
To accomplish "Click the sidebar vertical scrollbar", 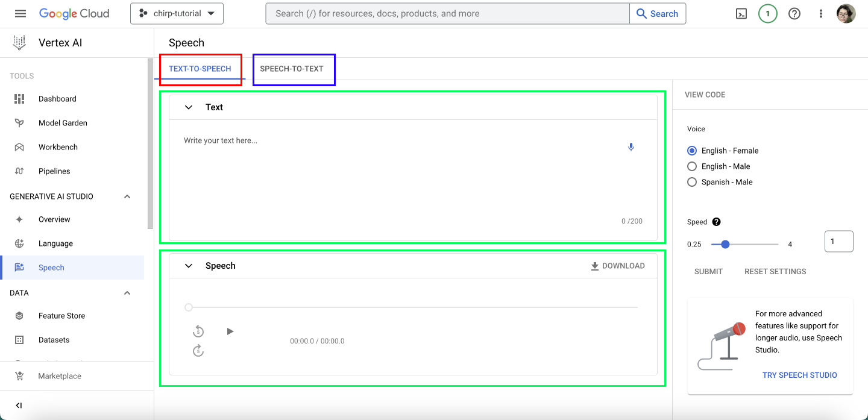I will pyautogui.click(x=151, y=144).
